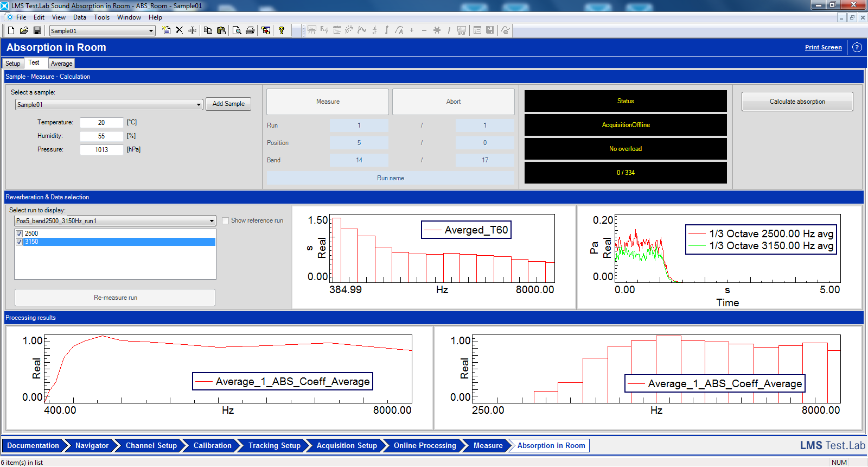Click the last icon in the second toolbar
This screenshot has height=467, width=868.
click(506, 30)
